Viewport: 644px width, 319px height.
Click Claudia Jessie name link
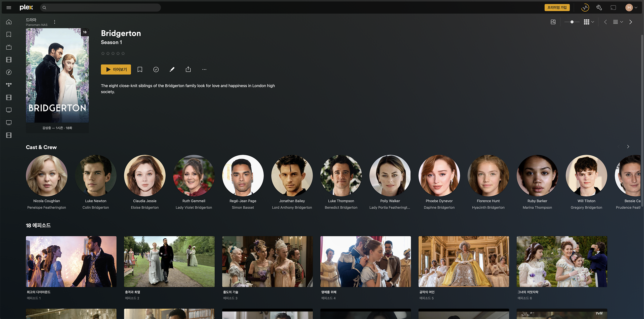[x=145, y=201]
